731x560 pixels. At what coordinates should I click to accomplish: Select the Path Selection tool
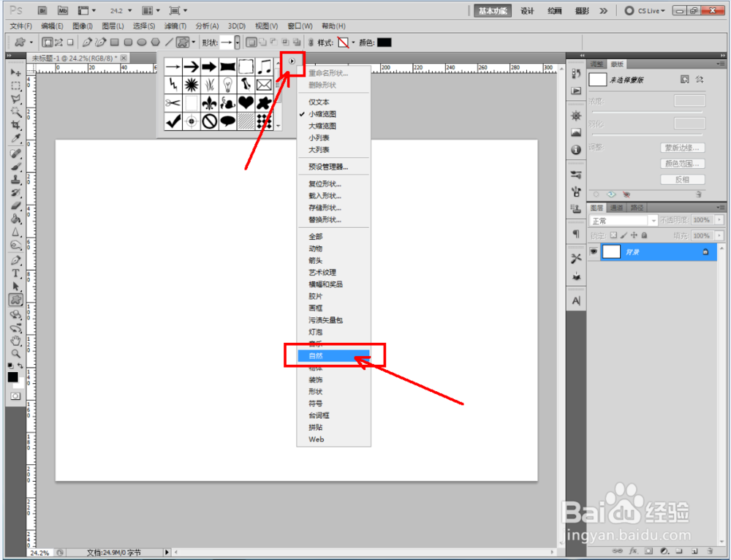(x=15, y=287)
